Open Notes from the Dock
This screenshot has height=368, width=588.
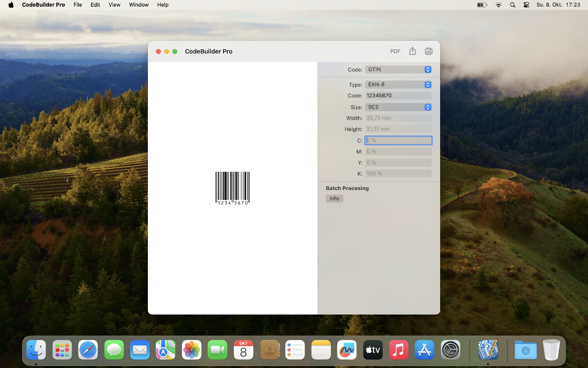click(x=321, y=350)
